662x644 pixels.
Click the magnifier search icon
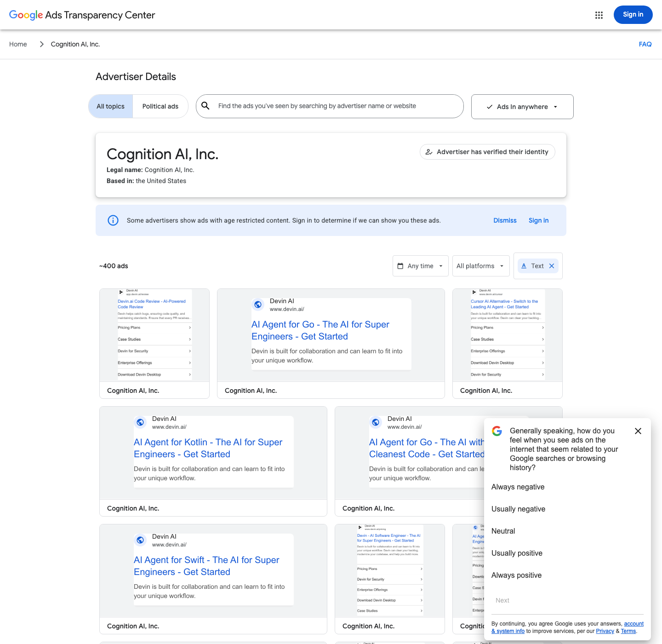[205, 106]
